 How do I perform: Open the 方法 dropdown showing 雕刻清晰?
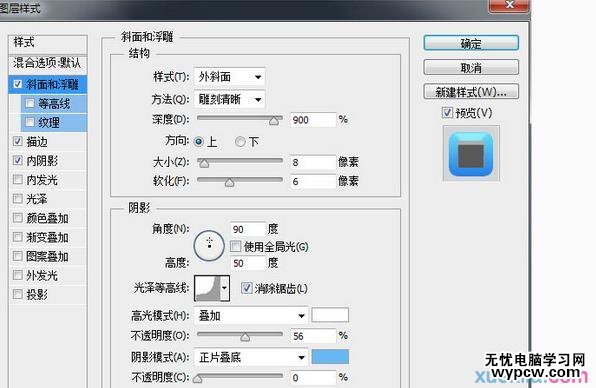coord(229,100)
